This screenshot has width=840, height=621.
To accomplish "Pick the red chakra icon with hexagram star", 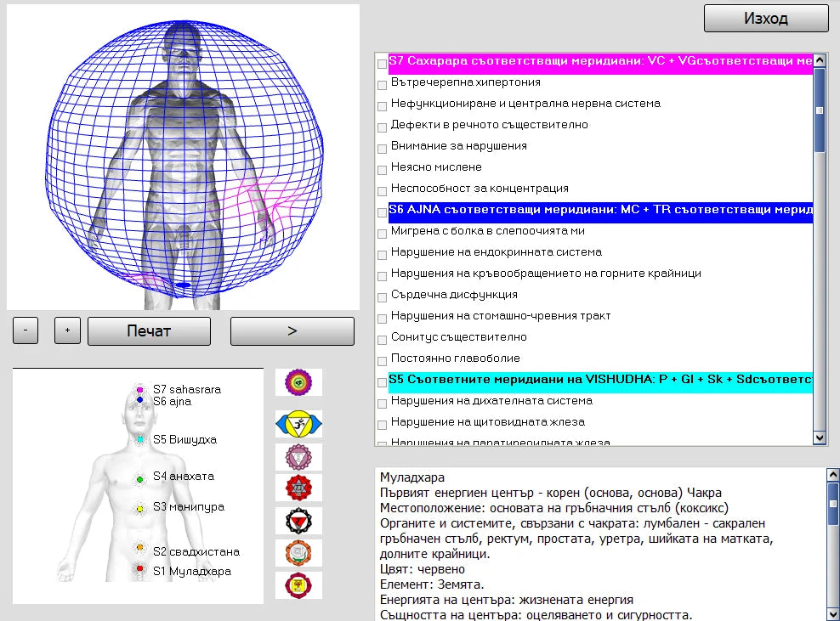I will [298, 488].
